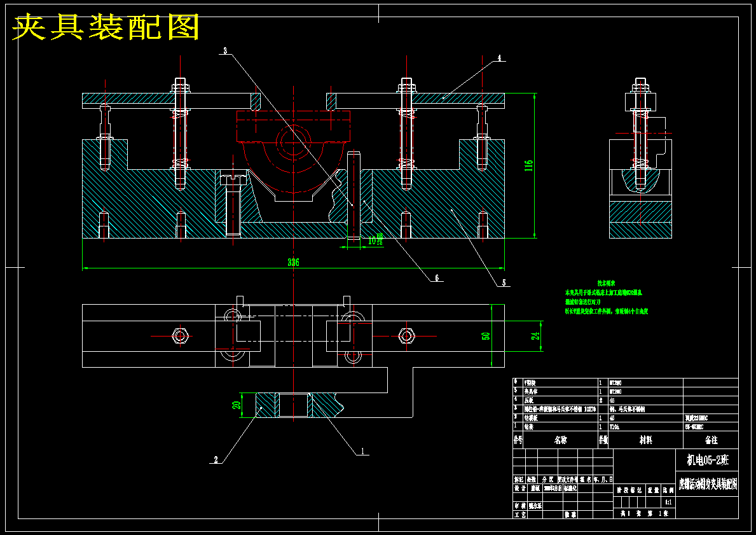
Task: Click the parts list entry "压板"
Action: click(529, 400)
